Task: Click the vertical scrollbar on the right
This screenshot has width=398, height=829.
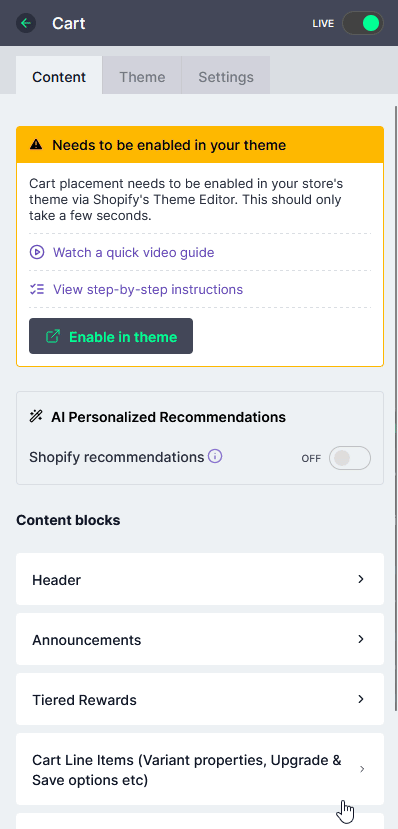Action: coord(396,408)
